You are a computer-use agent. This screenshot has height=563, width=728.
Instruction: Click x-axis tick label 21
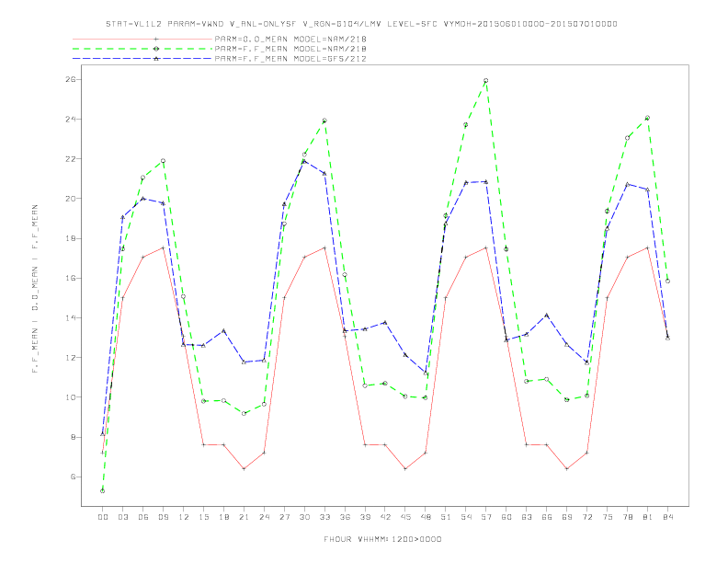pos(244,517)
